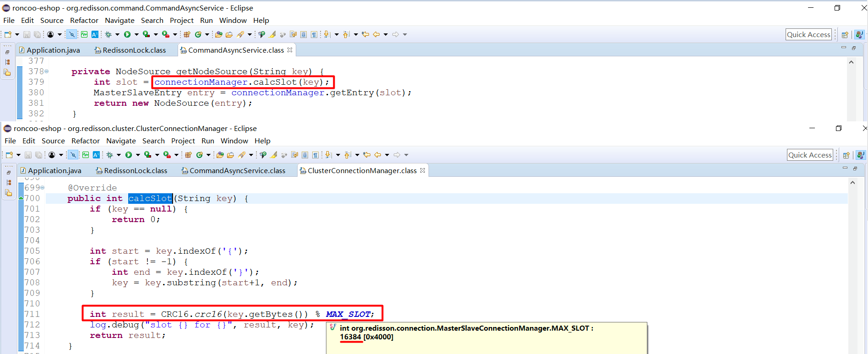The height and width of the screenshot is (354, 868).
Task: Click Previous Annotation icon in top window
Action: click(346, 34)
